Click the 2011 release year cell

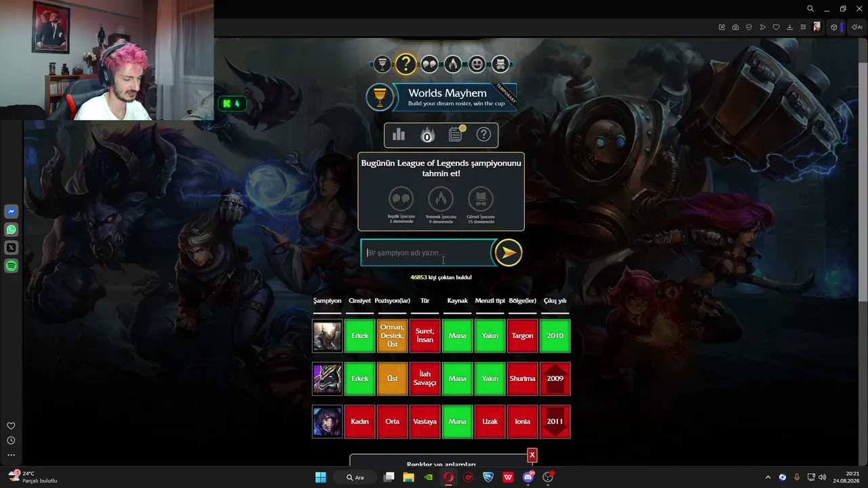click(x=555, y=422)
